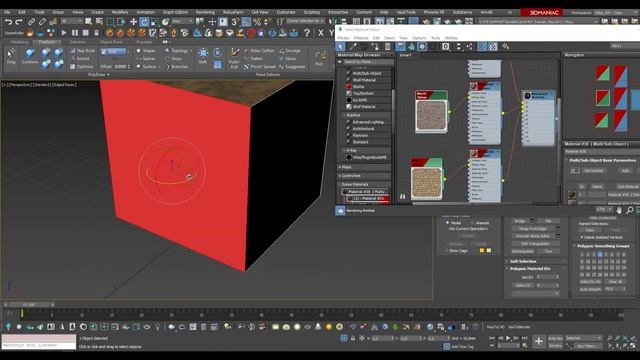Collapse the Scene Materials group
The height and width of the screenshot is (360, 640).
[340, 184]
